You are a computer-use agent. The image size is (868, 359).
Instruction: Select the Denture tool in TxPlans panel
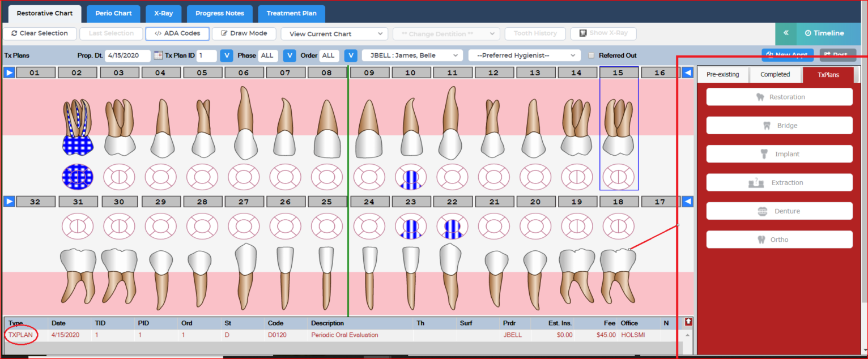click(779, 211)
